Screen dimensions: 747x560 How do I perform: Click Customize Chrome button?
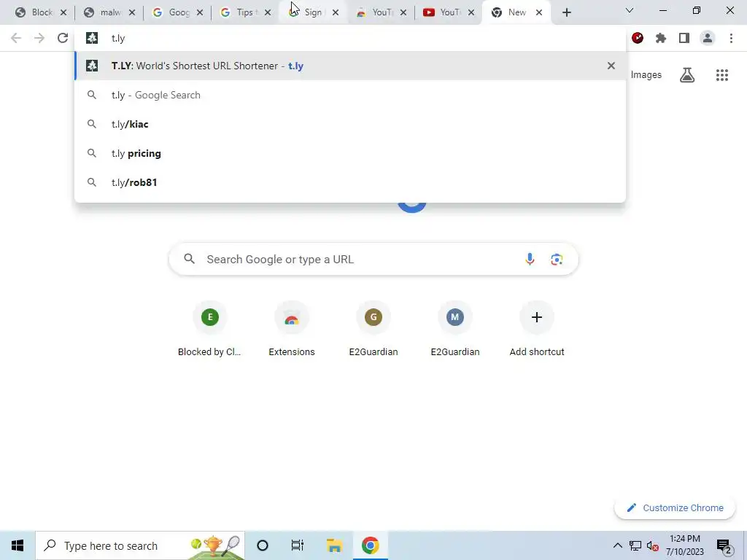(675, 507)
